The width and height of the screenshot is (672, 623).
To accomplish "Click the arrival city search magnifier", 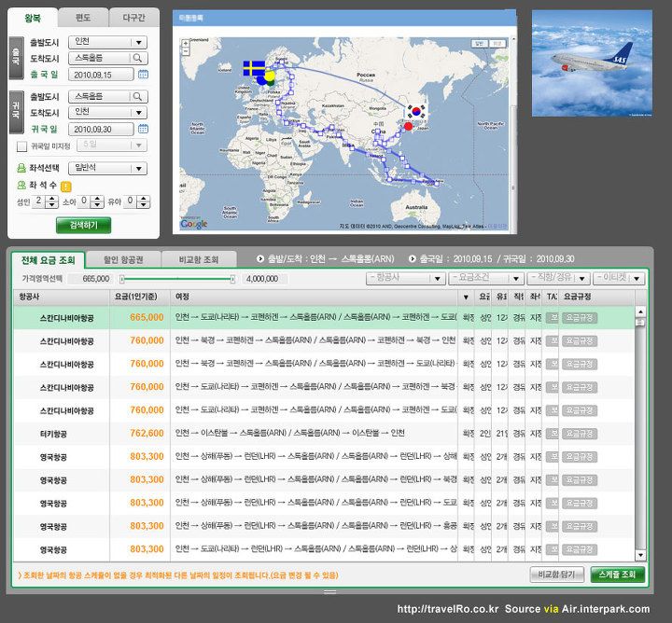I will tap(137, 58).
